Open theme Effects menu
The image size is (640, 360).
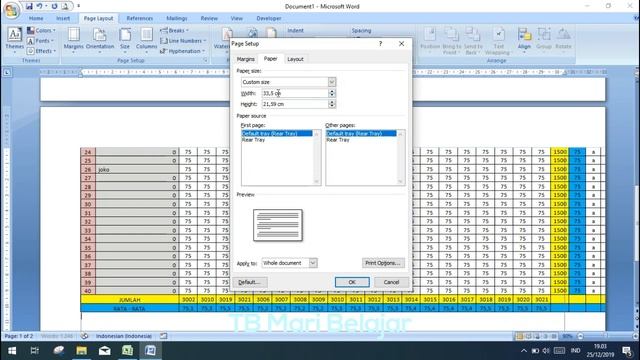coord(42,51)
